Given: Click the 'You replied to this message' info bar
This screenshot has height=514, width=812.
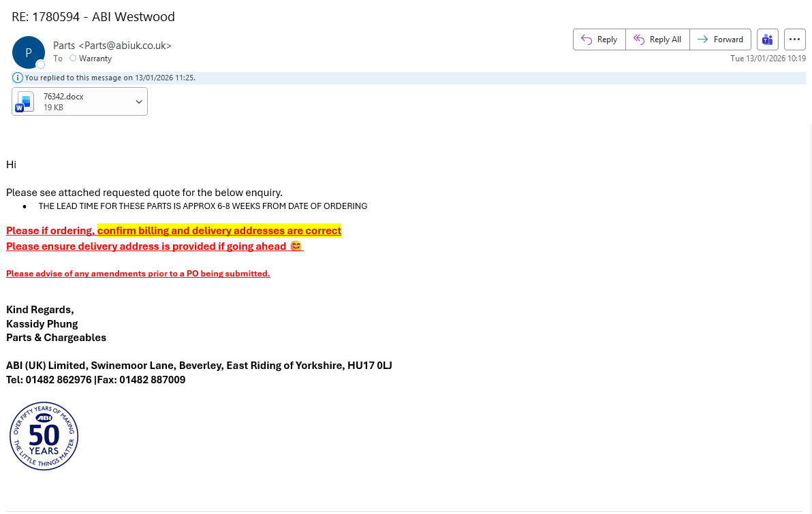Looking at the screenshot, I should [409, 78].
